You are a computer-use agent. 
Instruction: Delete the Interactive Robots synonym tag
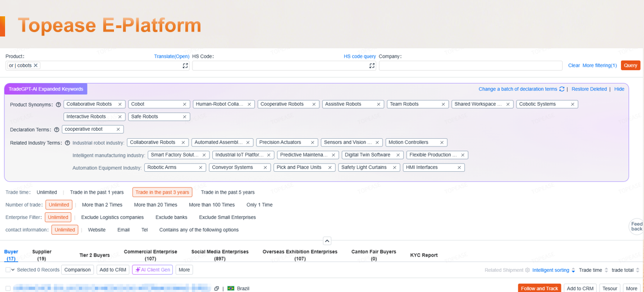pos(120,117)
